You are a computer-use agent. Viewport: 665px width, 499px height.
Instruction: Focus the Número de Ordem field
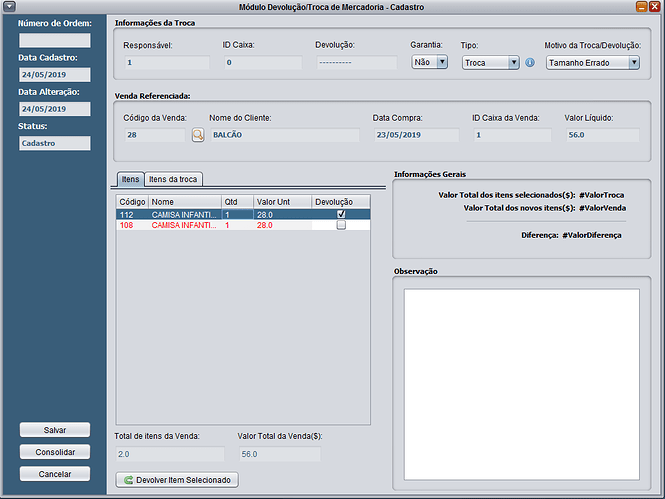[x=55, y=40]
